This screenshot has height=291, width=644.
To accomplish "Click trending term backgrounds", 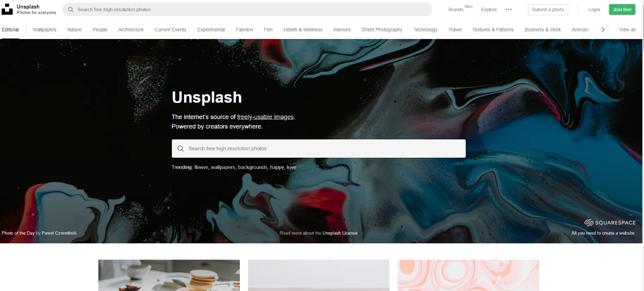I will click(x=253, y=167).
